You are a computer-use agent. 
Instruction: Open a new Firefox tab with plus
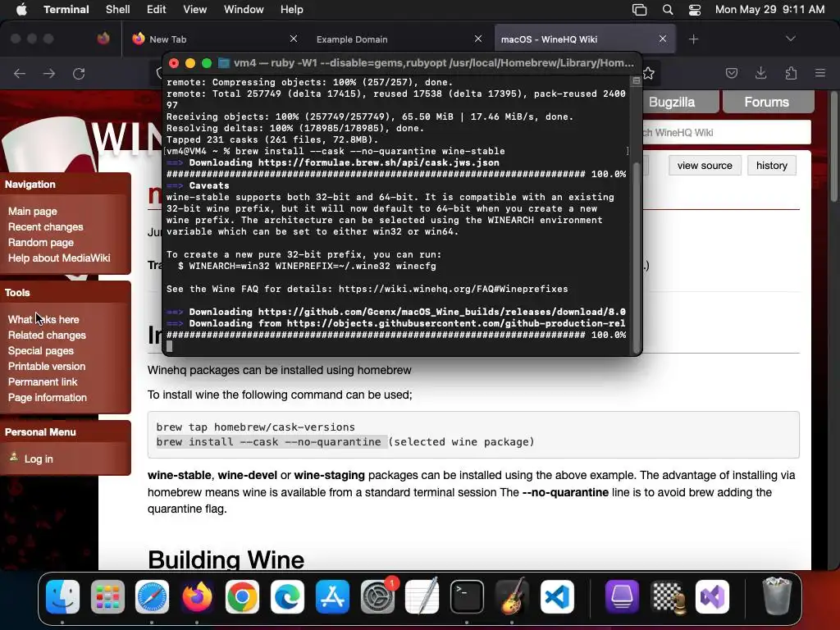(x=694, y=39)
